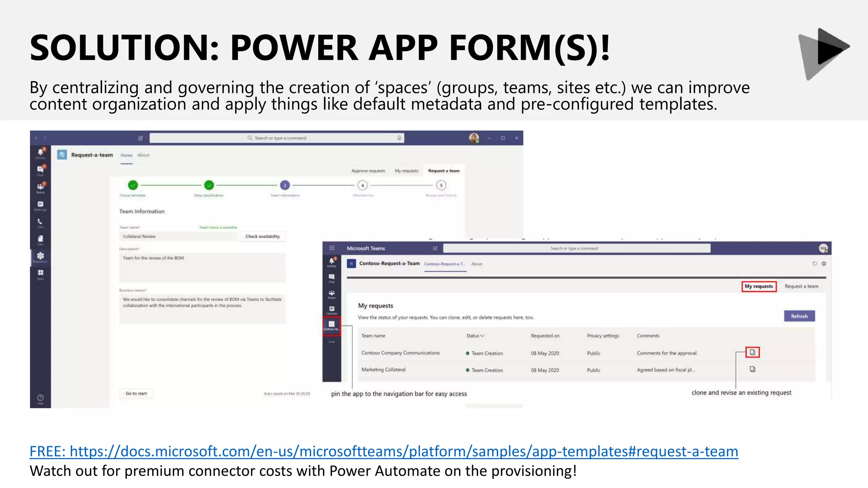This screenshot has width=868, height=488.
Task: Switch to Home tab in Request-a-team
Action: pos(126,155)
